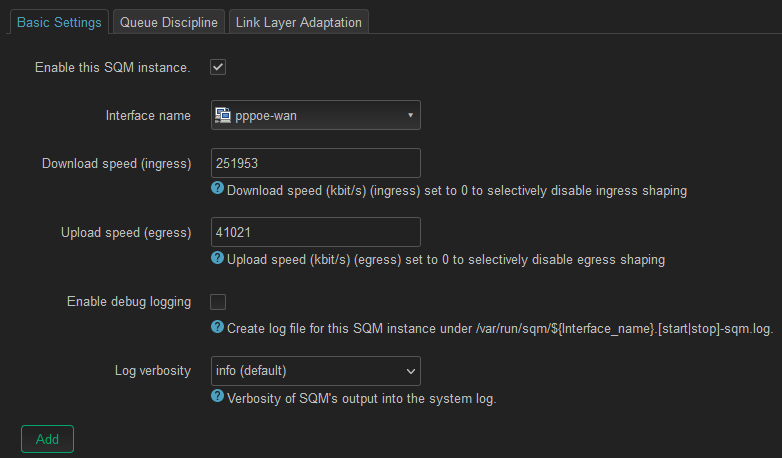Viewport: 782px width, 458px height.
Task: Click the 'Enable this SQM instance.' label
Action: tap(113, 67)
